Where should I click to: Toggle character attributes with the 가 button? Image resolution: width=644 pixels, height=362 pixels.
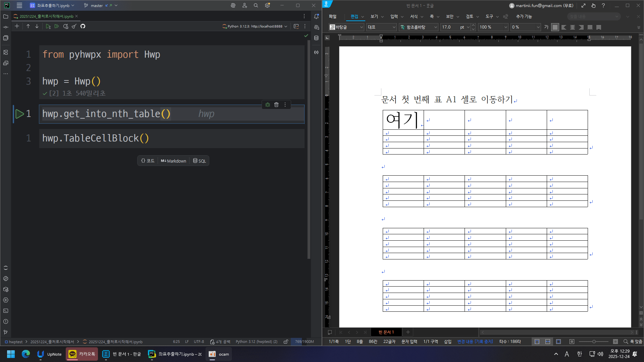point(546,27)
